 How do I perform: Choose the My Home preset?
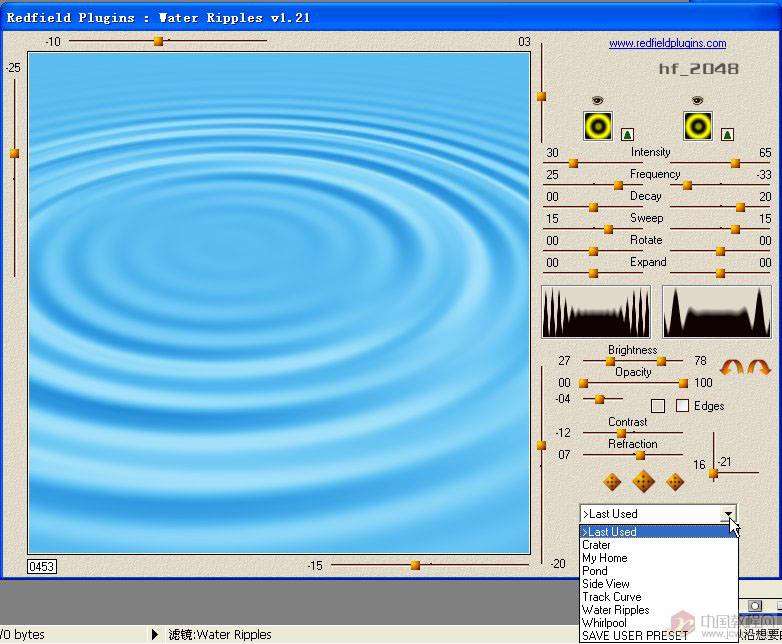point(658,558)
